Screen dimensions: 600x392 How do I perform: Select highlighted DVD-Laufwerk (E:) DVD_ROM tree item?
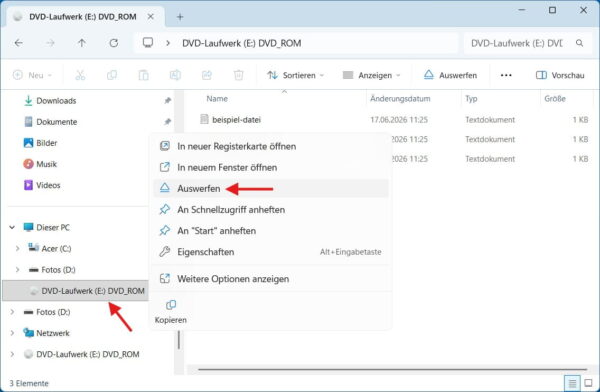(75, 291)
